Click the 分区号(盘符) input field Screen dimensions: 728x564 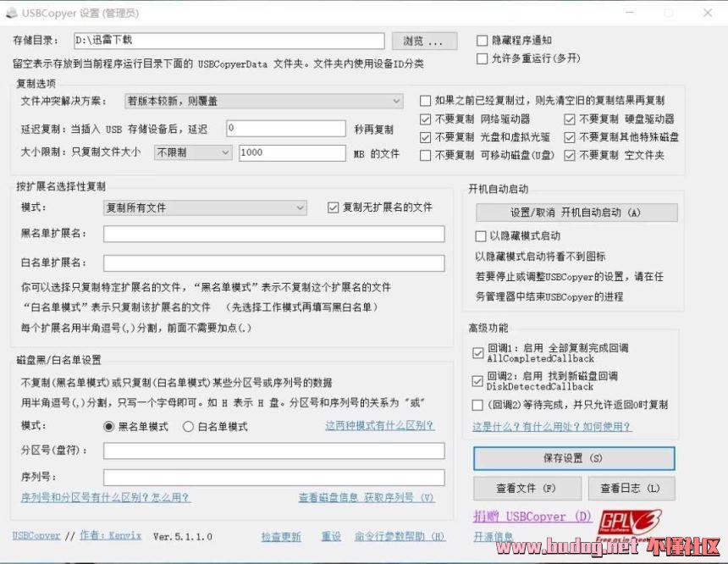(274, 451)
